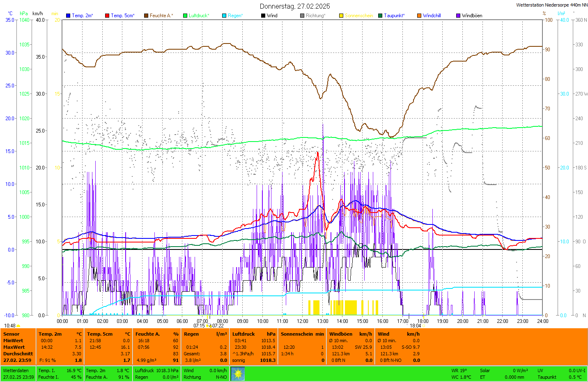Click the brown Feuchte A. legend square
The width and height of the screenshot is (588, 382).
[x=146, y=16]
